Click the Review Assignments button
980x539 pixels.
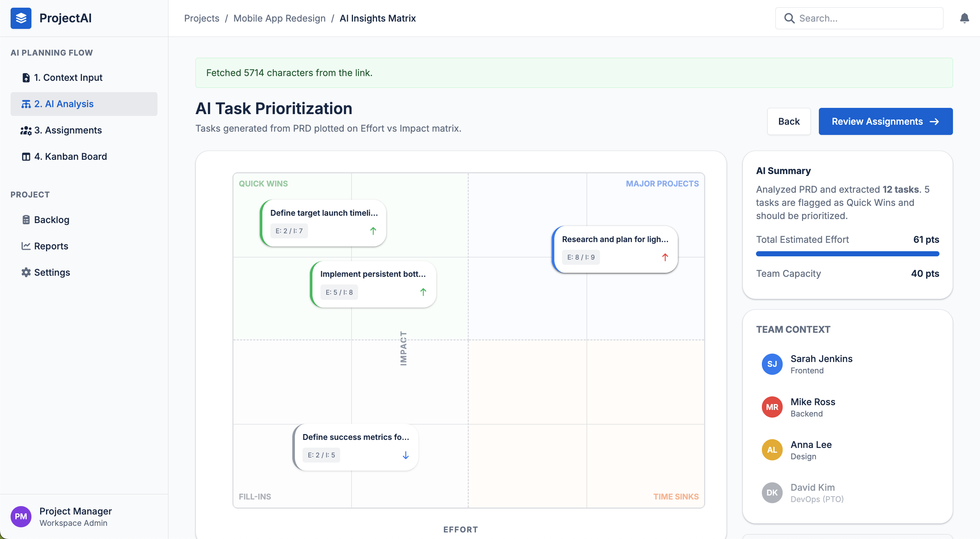click(x=885, y=121)
